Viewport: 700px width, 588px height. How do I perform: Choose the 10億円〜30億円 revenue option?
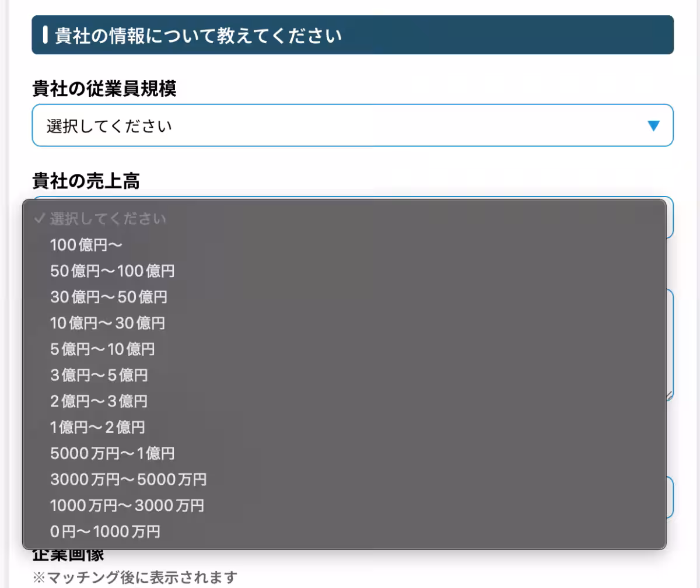[107, 323]
